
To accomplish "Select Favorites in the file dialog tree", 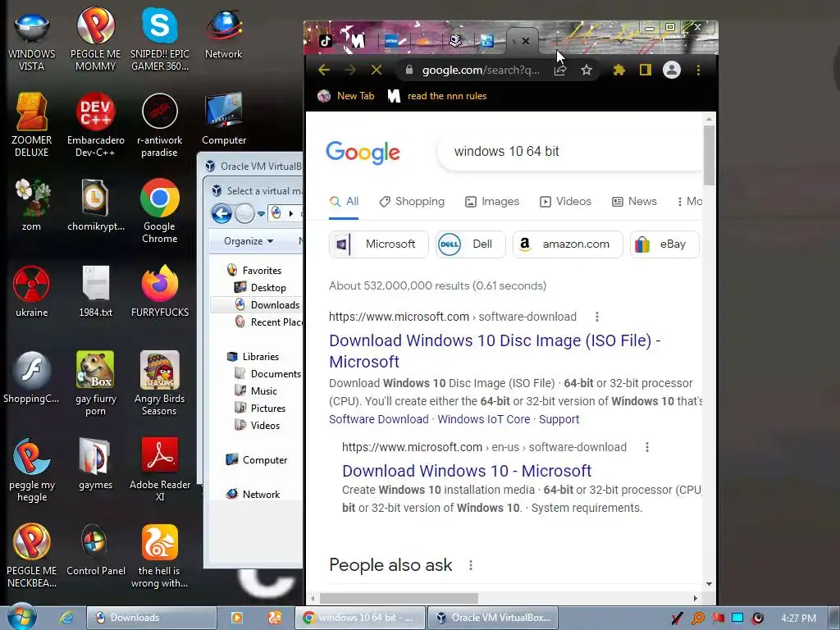I will click(254, 271).
